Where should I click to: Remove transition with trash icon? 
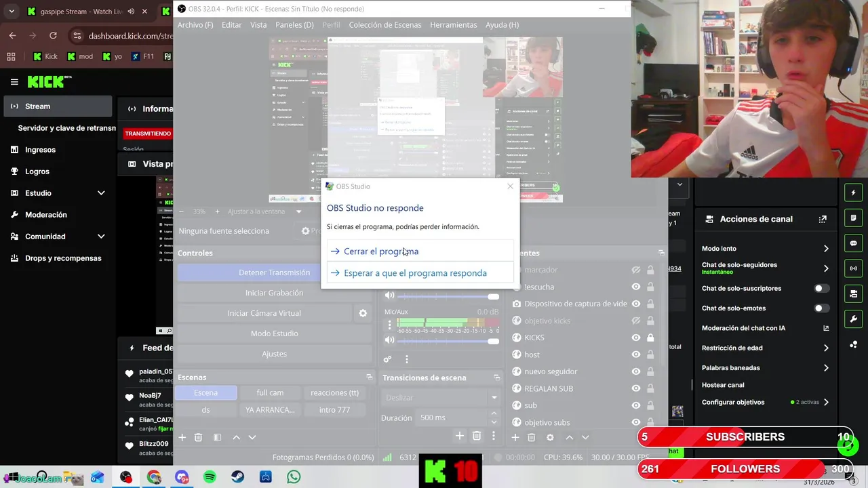(477, 436)
